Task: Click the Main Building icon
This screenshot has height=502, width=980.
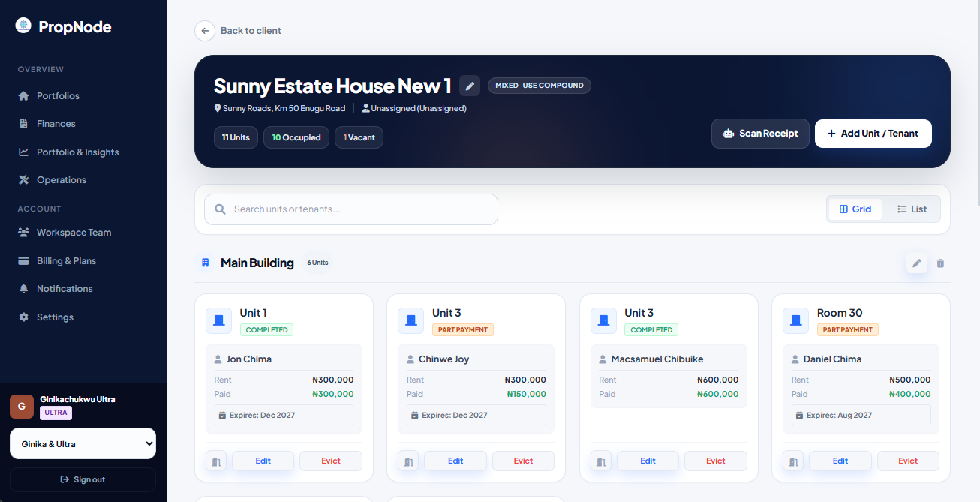Action: point(206,263)
